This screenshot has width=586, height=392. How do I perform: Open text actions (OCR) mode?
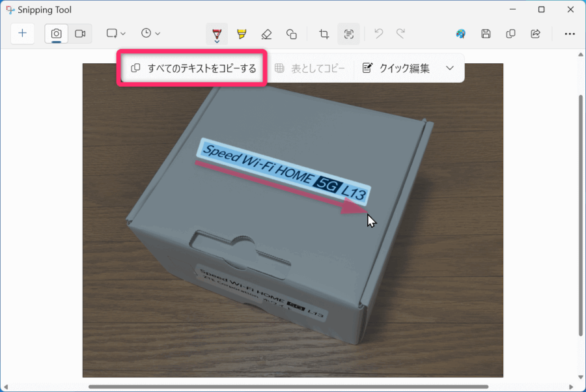point(348,33)
